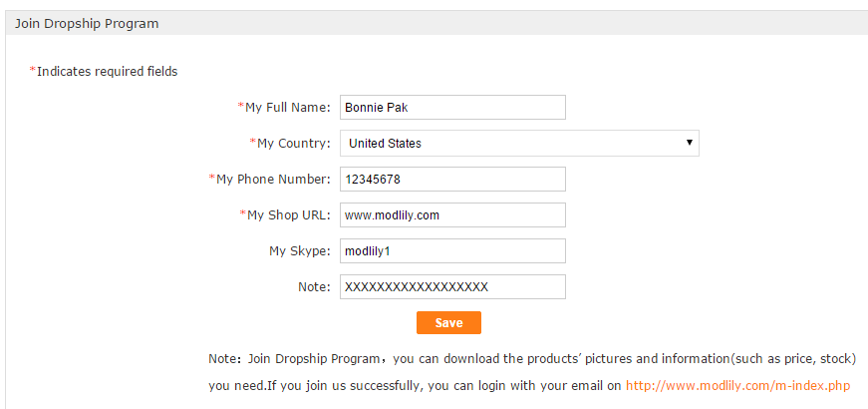This screenshot has height=409, width=868.
Task: Click the "My Skype" label
Action: (300, 250)
